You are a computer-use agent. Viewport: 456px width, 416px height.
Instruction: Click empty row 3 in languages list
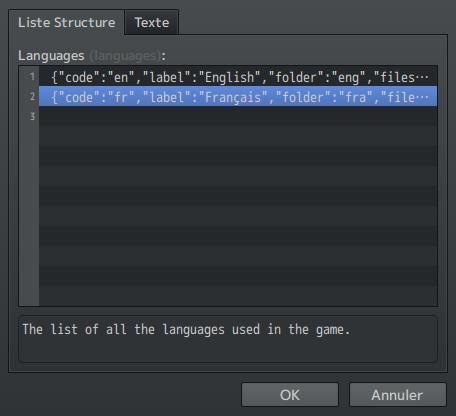click(238, 116)
